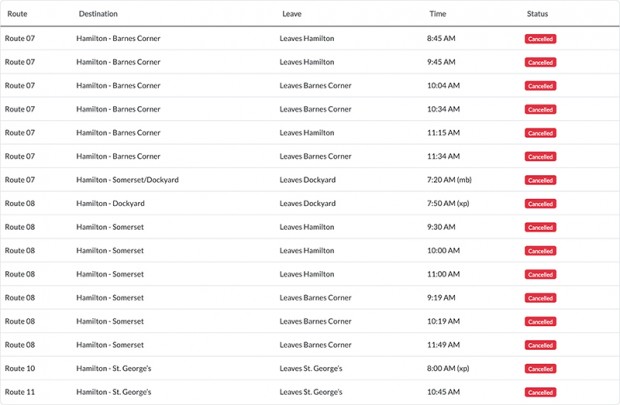Select Cancelled status on 7:20 AM (mb) row

coord(540,180)
